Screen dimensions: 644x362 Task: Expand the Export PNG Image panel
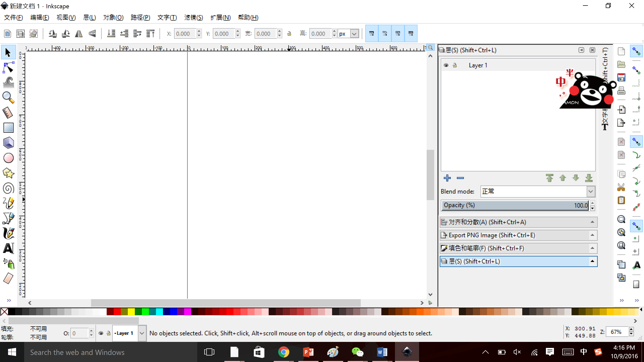(x=518, y=235)
